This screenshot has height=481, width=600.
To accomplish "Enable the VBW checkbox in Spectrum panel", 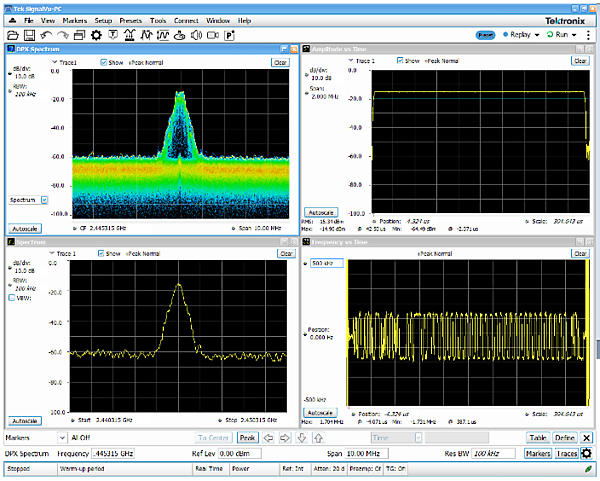I will 11,297.
